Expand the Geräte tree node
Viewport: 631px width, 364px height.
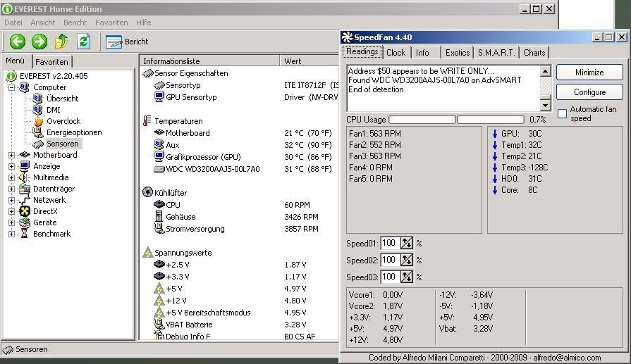point(12,222)
